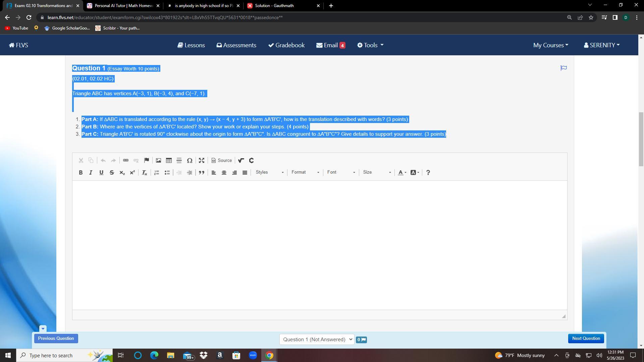Insert a table in the editor
The image size is (644, 362).
click(x=169, y=161)
